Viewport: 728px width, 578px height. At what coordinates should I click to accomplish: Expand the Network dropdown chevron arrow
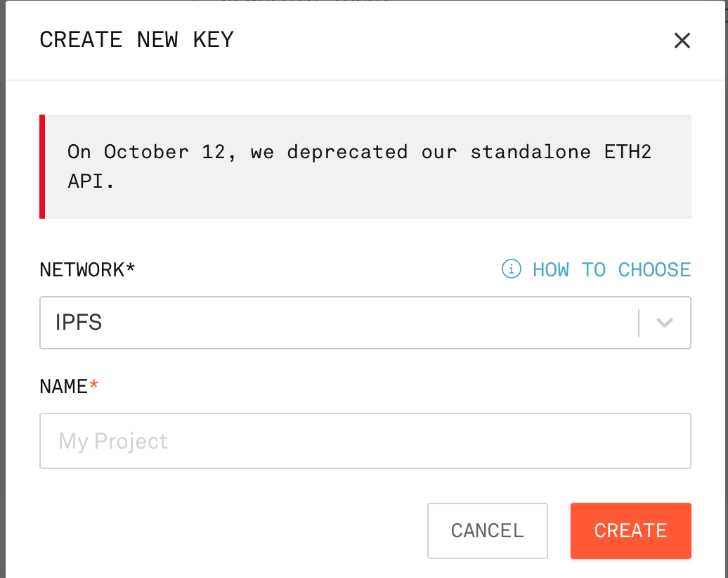click(x=664, y=323)
